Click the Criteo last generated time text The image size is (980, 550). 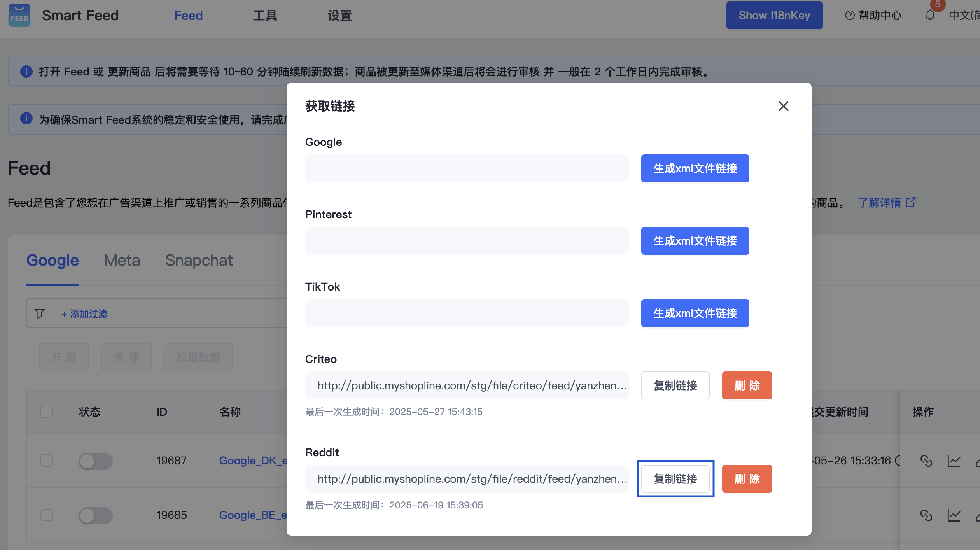(394, 412)
